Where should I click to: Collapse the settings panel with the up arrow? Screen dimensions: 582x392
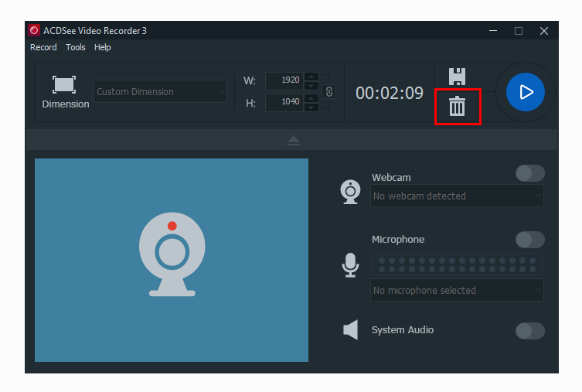(294, 140)
